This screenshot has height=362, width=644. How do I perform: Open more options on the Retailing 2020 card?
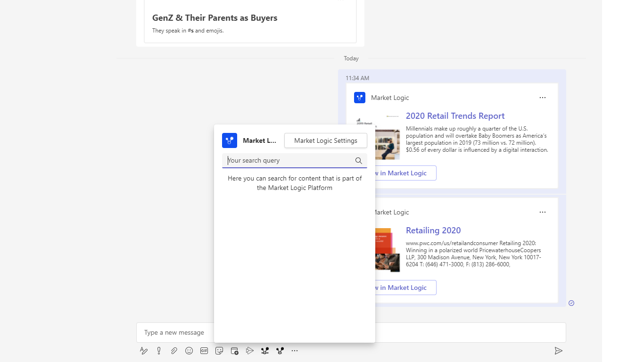(543, 212)
